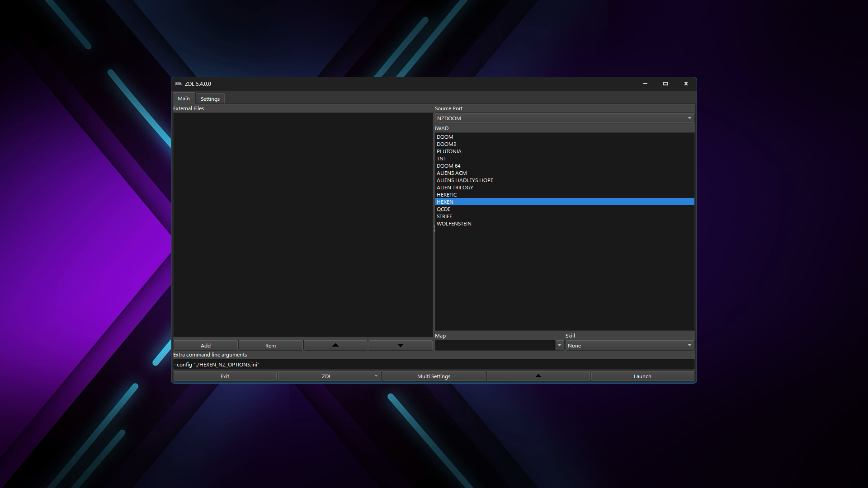Move selected external file down

(400, 345)
